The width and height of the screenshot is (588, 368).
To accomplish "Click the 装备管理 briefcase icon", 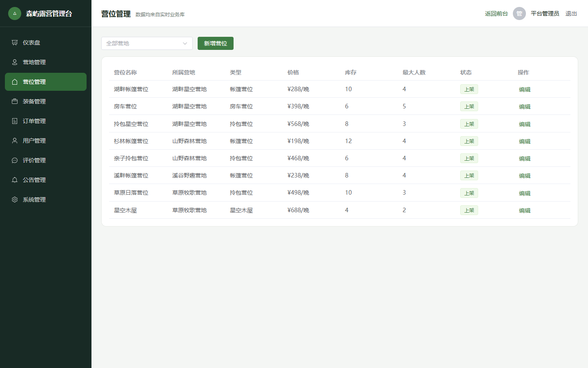I will coord(15,101).
